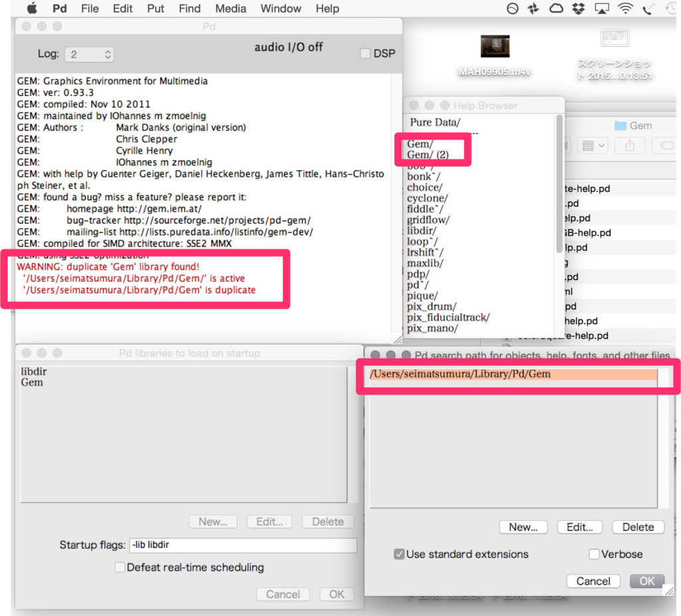This screenshot has width=681, height=616.
Task: Select Gem/ in the Help Browser list
Action: coord(420,144)
